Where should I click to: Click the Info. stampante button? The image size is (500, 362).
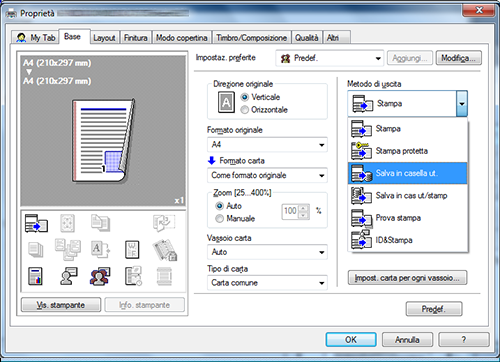[x=145, y=305]
